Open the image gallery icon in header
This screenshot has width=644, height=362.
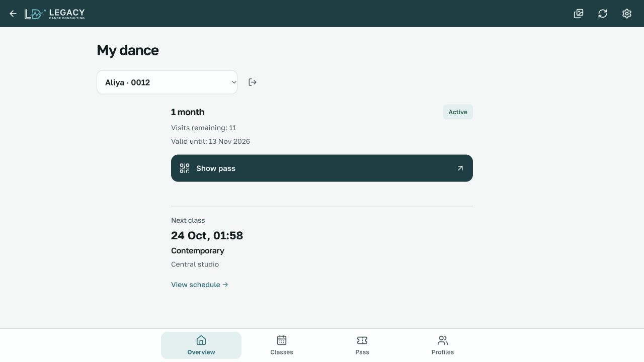[579, 14]
